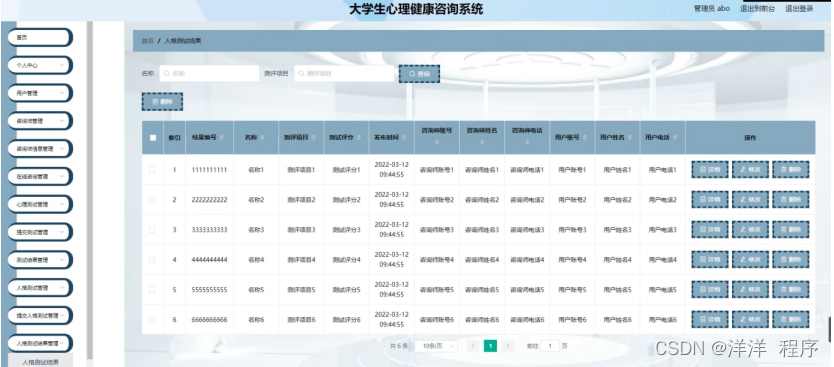Expand 提交人格测试管理 sidebar menu

pos(39,315)
